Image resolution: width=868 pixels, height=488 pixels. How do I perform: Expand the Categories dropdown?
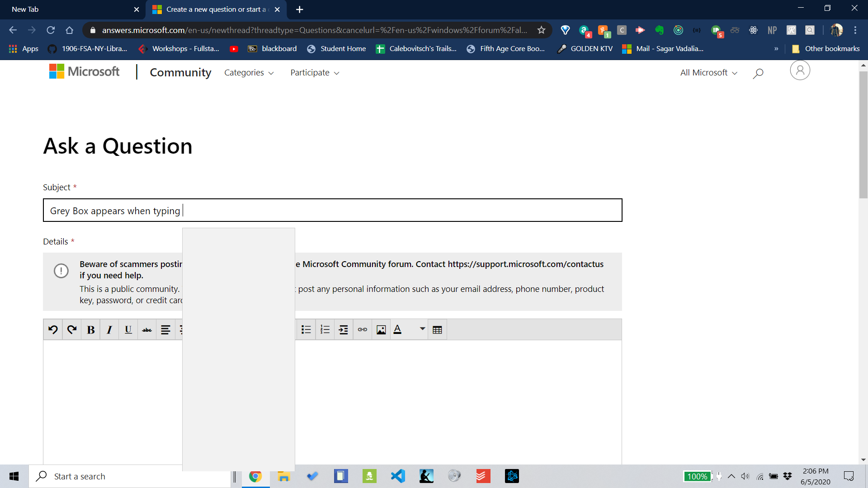[x=249, y=73]
